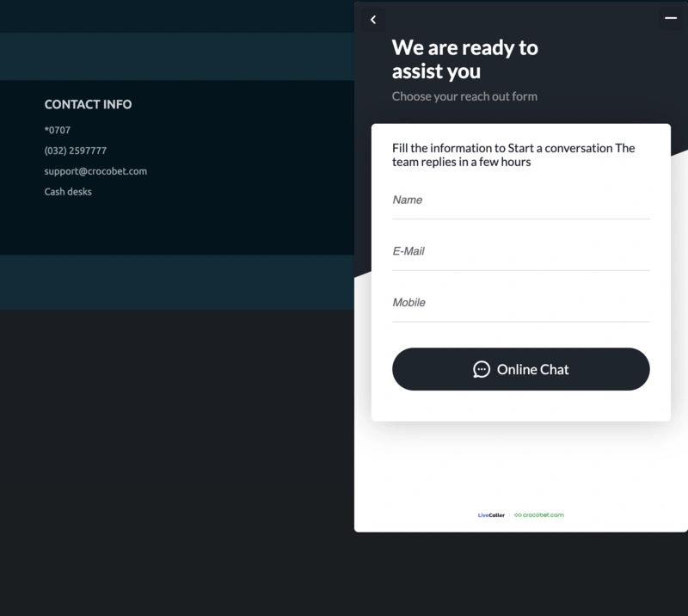688x616 pixels.
Task: Click the Name input field
Action: pyautogui.click(x=521, y=200)
